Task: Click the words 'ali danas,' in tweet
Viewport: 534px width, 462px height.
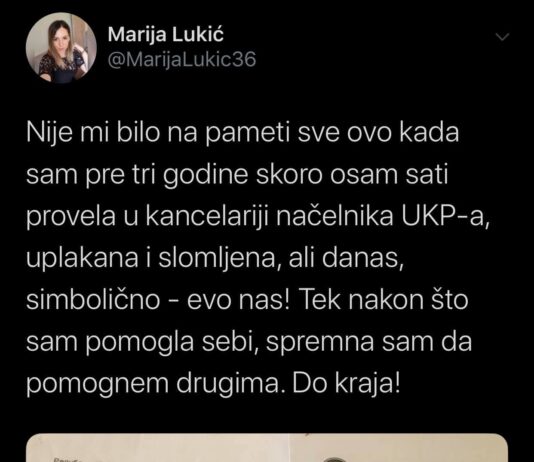Action: tap(346, 258)
